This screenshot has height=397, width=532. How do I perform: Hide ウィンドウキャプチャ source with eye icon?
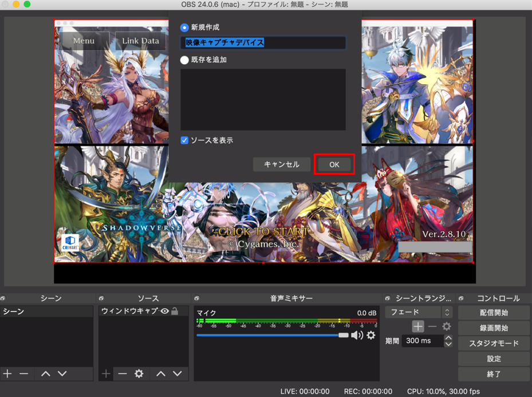coord(165,311)
